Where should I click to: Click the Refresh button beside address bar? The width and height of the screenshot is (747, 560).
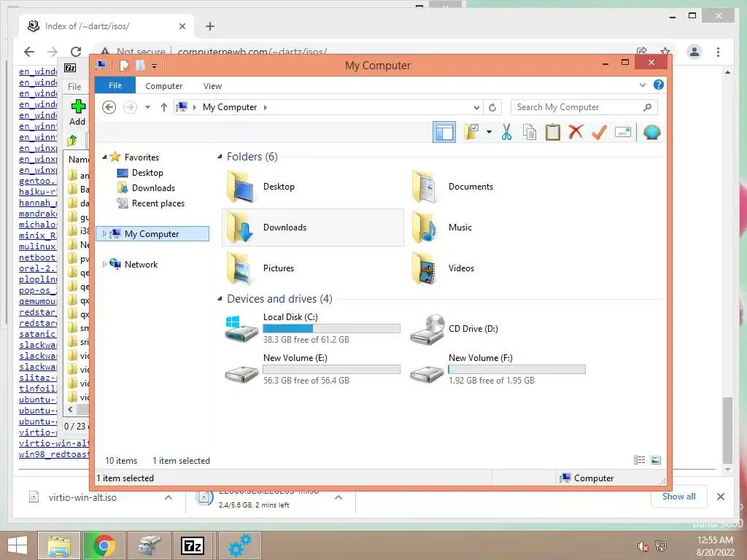[x=492, y=107]
